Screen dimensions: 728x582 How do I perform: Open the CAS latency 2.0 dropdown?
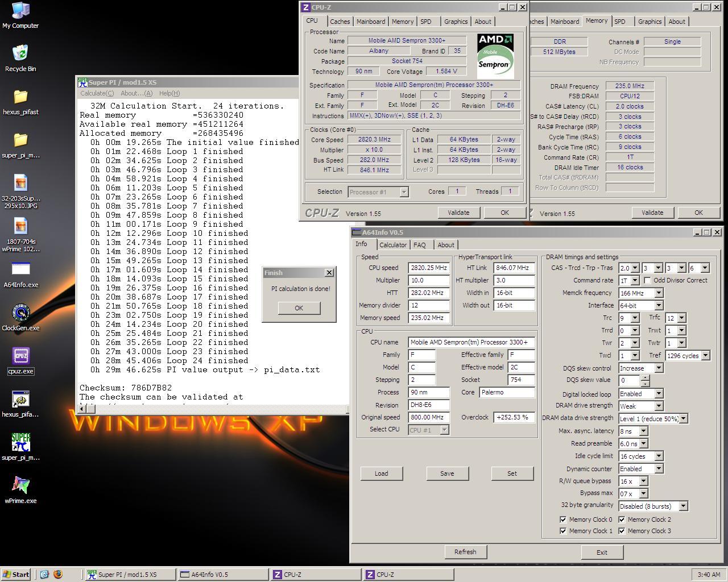[635, 268]
